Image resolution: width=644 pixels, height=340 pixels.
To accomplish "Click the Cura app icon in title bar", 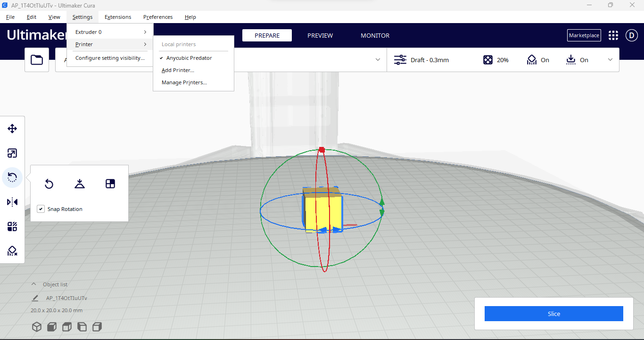I will coord(5,5).
